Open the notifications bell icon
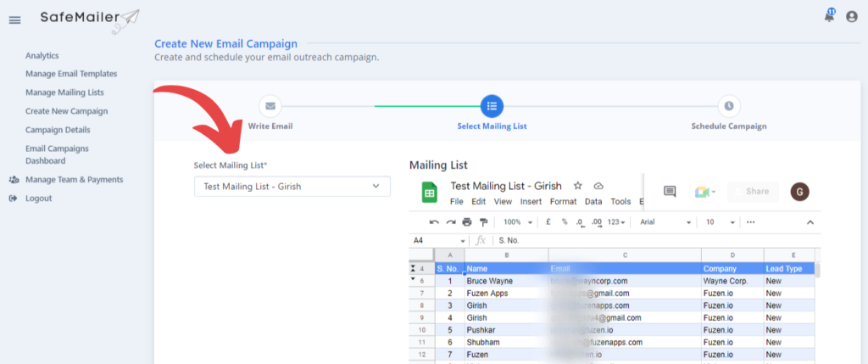The image size is (868, 364). (829, 17)
